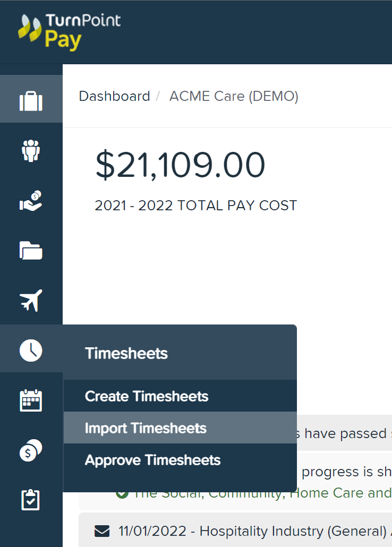Select the dollar coins icon in sidebar
Viewport: 392px width, 547px height.
coord(30,449)
